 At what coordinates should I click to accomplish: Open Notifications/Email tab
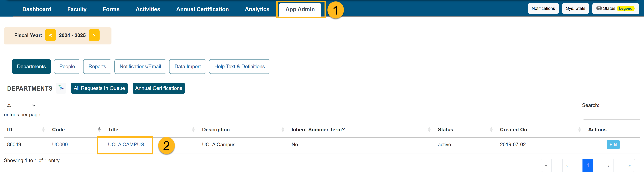pos(140,66)
